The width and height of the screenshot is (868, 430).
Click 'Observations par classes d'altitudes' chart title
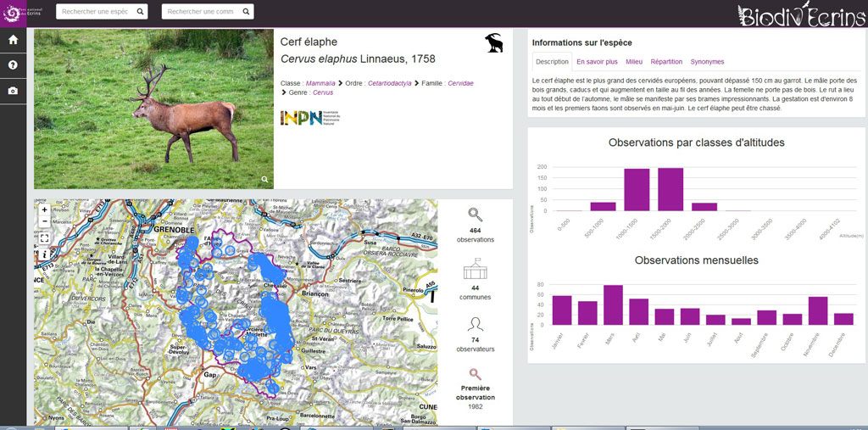pos(696,142)
